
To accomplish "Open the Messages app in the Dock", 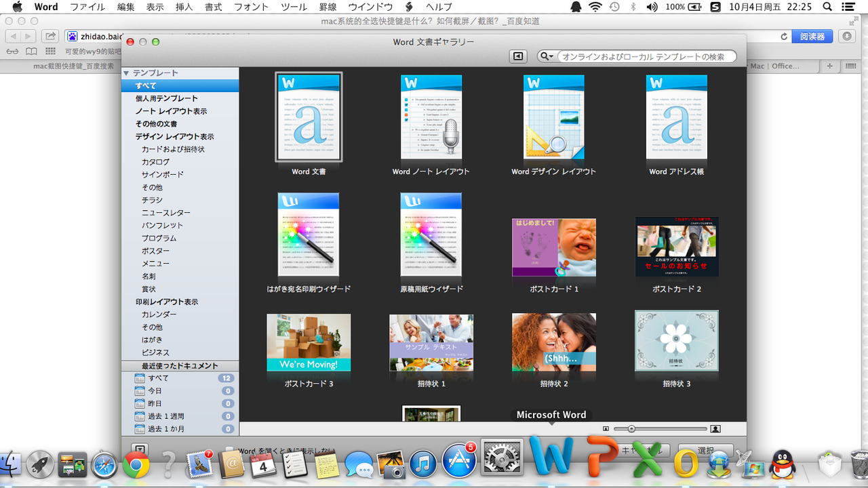I will coord(359,464).
